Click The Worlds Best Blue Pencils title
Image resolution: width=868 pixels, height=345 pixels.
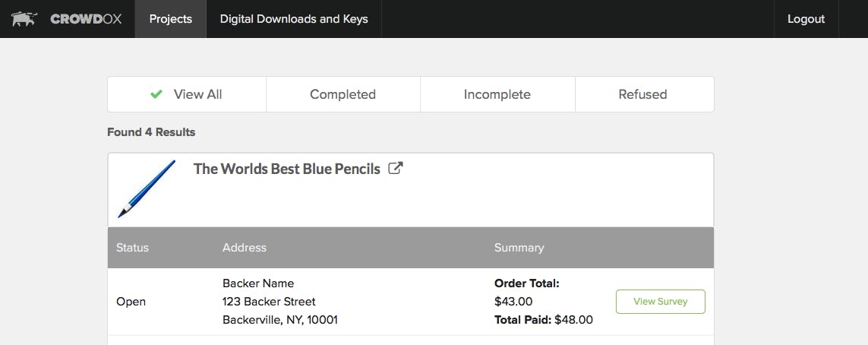287,169
